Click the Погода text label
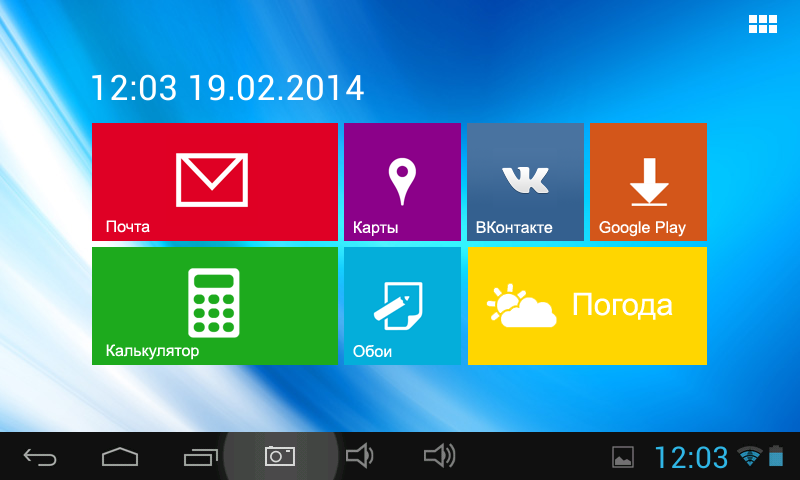The width and height of the screenshot is (800, 480). click(x=621, y=305)
